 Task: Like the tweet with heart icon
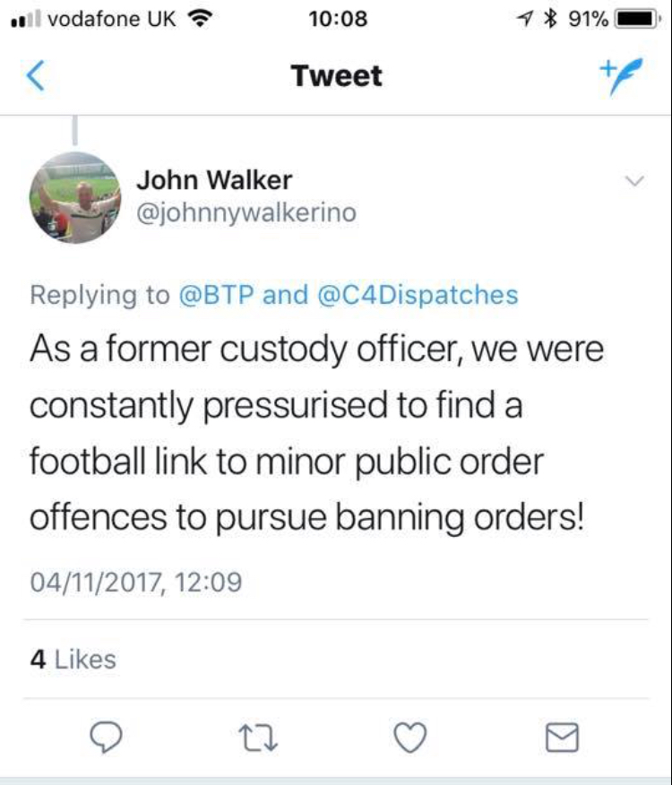point(410,738)
